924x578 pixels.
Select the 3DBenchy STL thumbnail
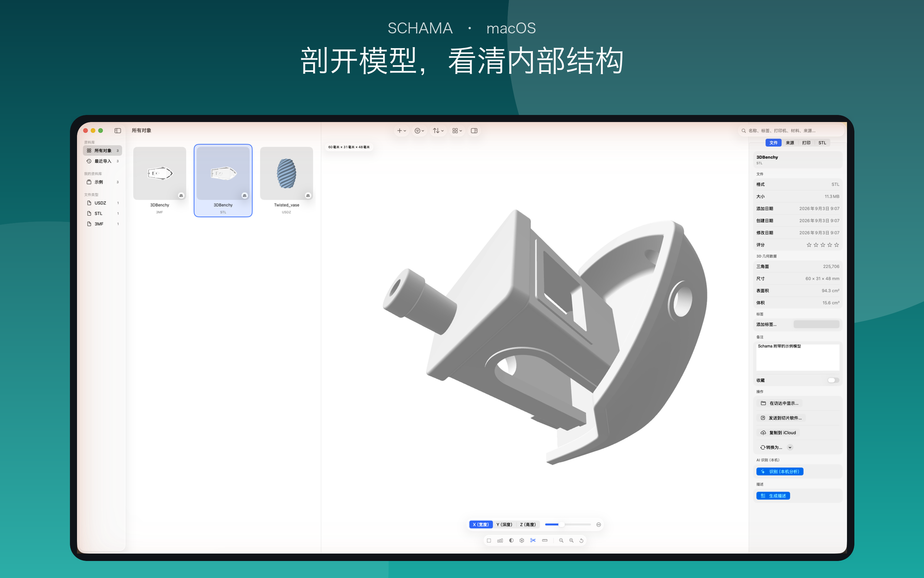point(223,173)
